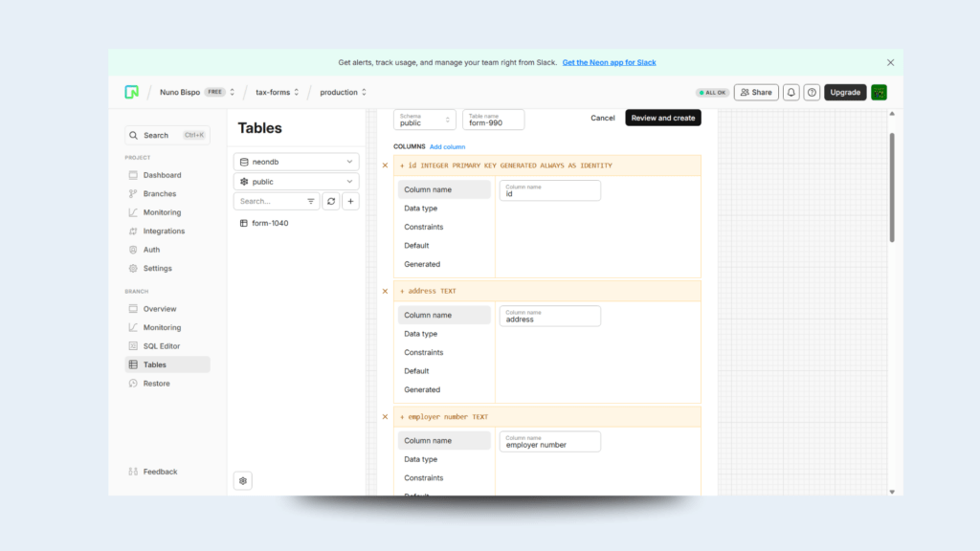Open the notifications bell icon

pyautogui.click(x=791, y=93)
